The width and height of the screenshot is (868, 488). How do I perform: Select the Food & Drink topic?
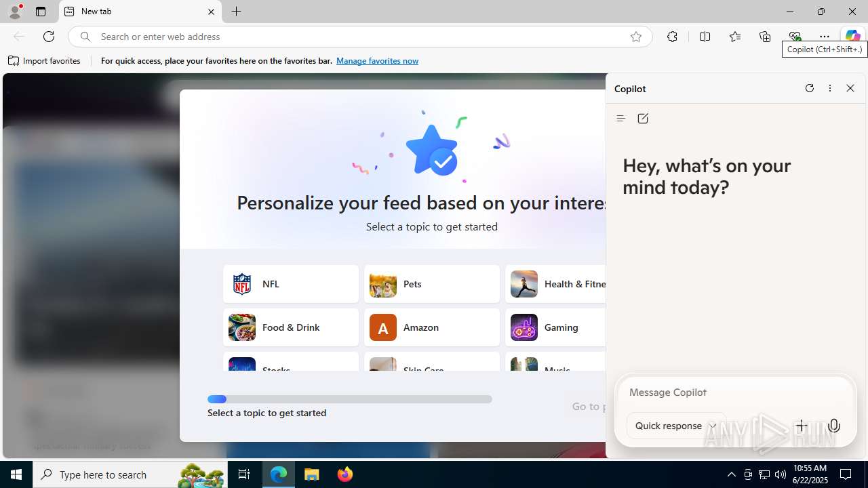click(x=291, y=327)
